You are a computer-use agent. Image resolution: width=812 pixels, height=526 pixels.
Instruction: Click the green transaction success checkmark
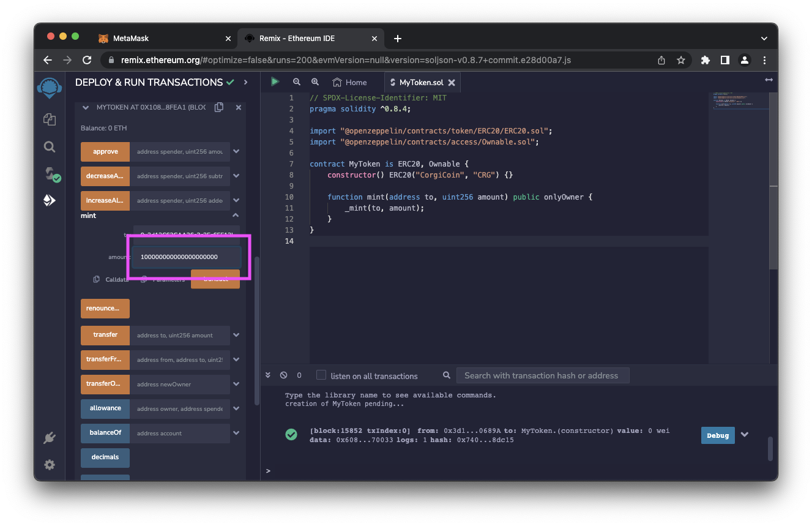(x=291, y=435)
